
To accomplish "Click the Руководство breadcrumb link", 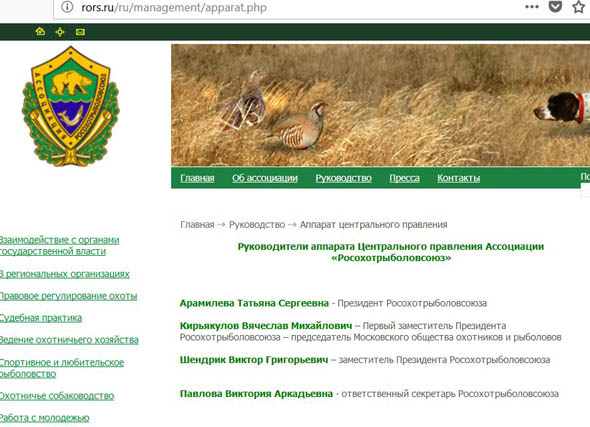I will 257,225.
